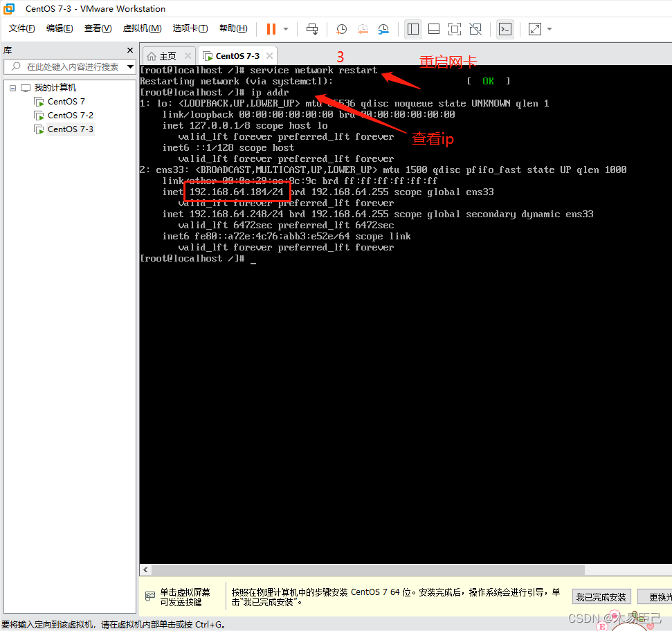Click the 'ip addr' command text
This screenshot has height=631, width=672.
tap(270, 93)
